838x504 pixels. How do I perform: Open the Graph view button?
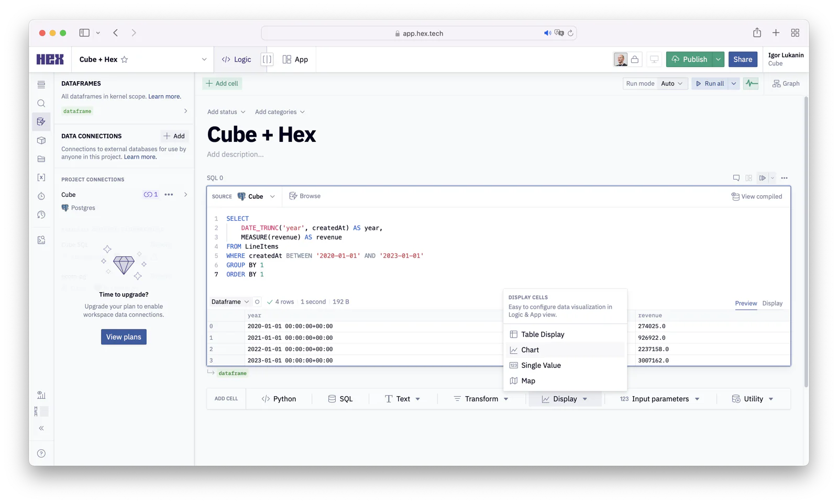click(786, 83)
